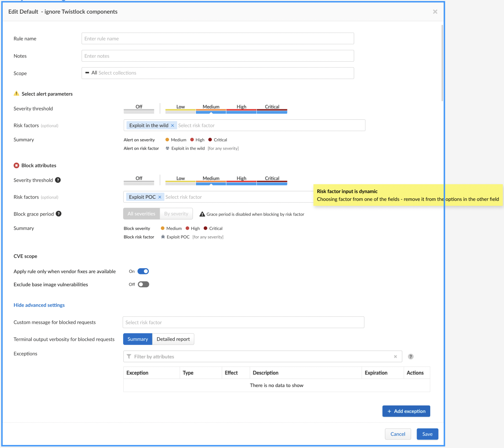Focus the Notes input field
504x448 pixels.
218,56
